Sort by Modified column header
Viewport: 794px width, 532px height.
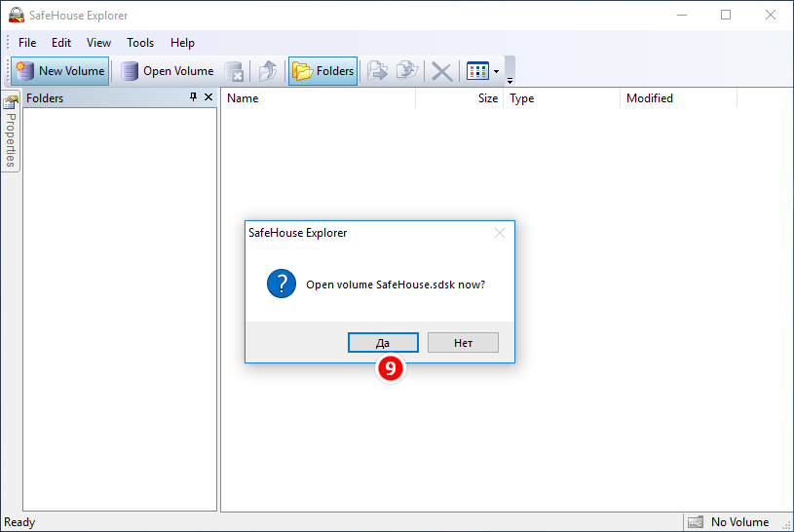(x=679, y=98)
